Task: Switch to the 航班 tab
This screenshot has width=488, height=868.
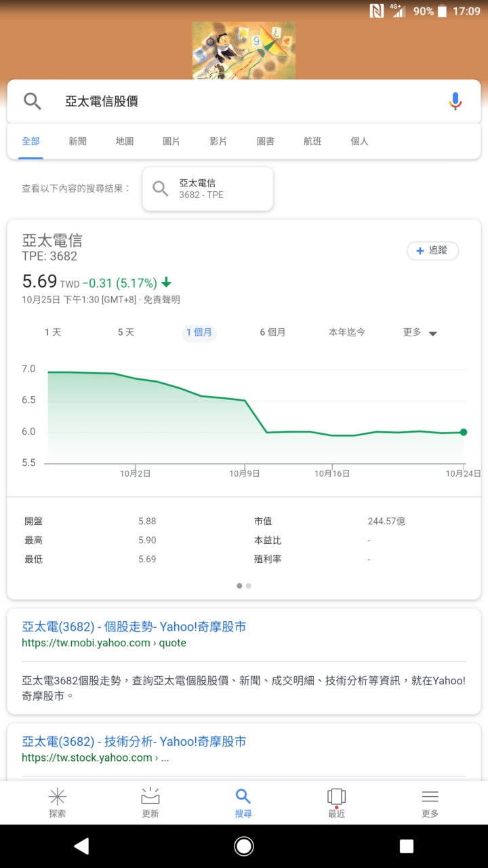Action: [x=312, y=141]
